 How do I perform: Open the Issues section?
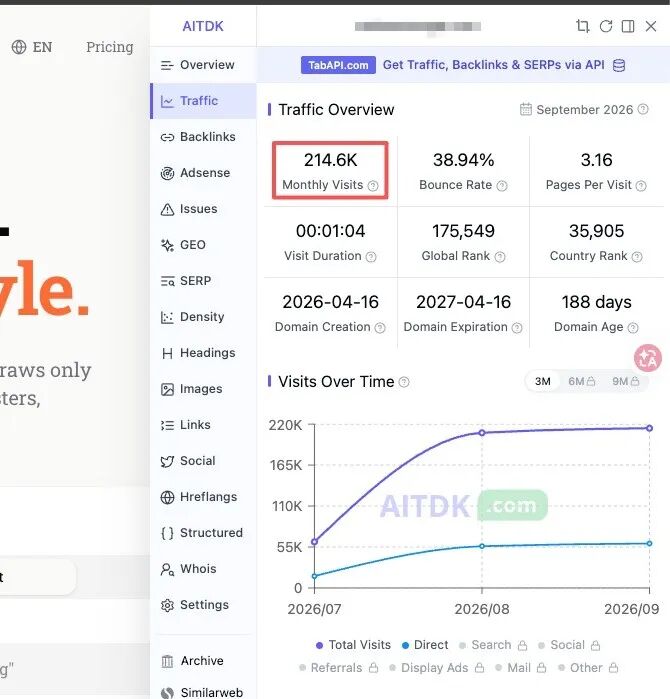[203, 209]
